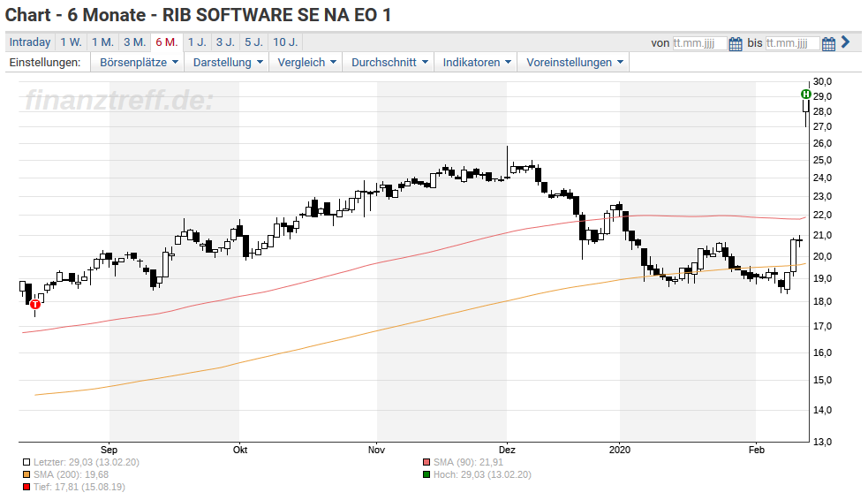Focus the 'bis' end date input field

click(792, 43)
